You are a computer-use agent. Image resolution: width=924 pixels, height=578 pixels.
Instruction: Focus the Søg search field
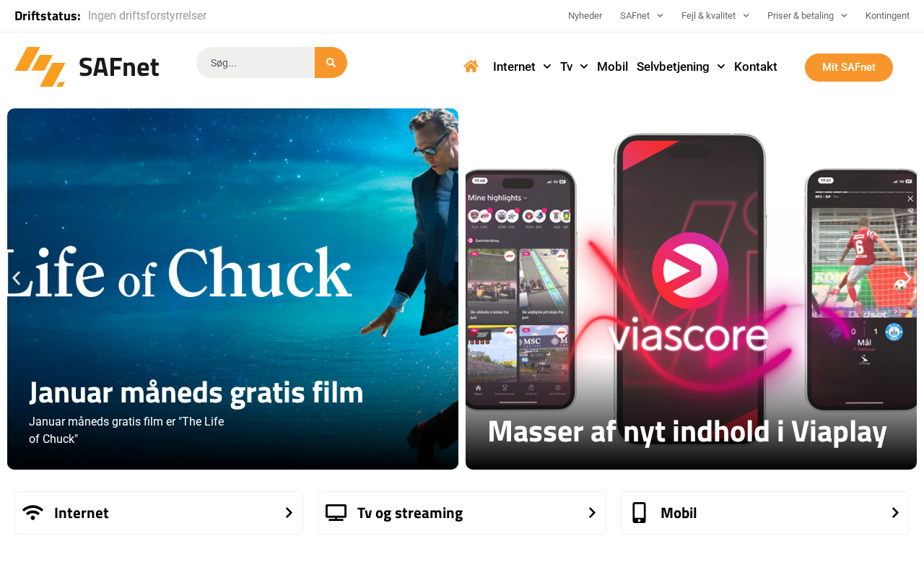click(x=256, y=63)
